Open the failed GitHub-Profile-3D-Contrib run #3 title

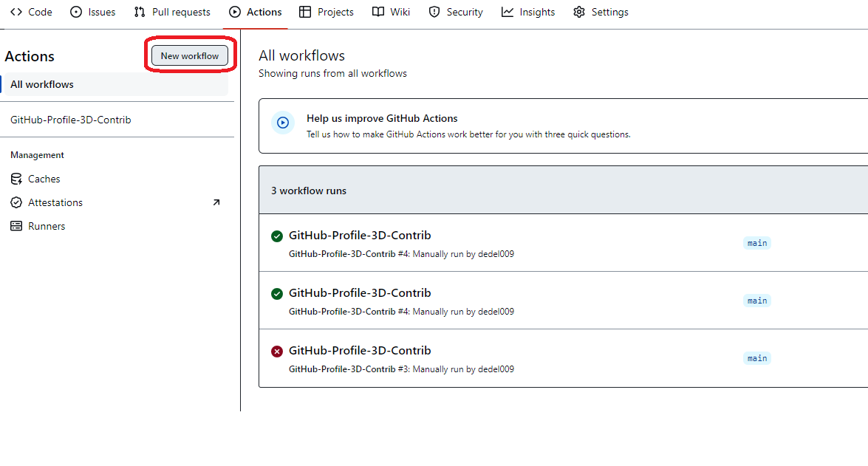[x=360, y=350]
